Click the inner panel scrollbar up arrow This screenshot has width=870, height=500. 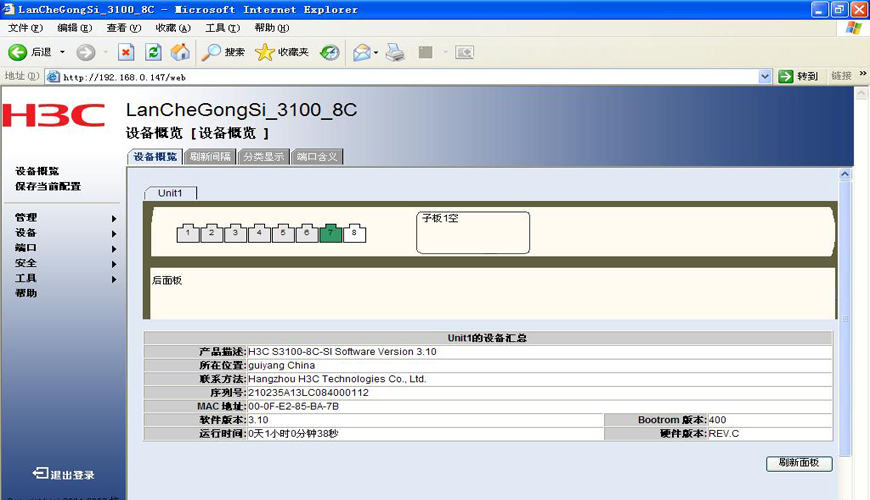click(845, 174)
